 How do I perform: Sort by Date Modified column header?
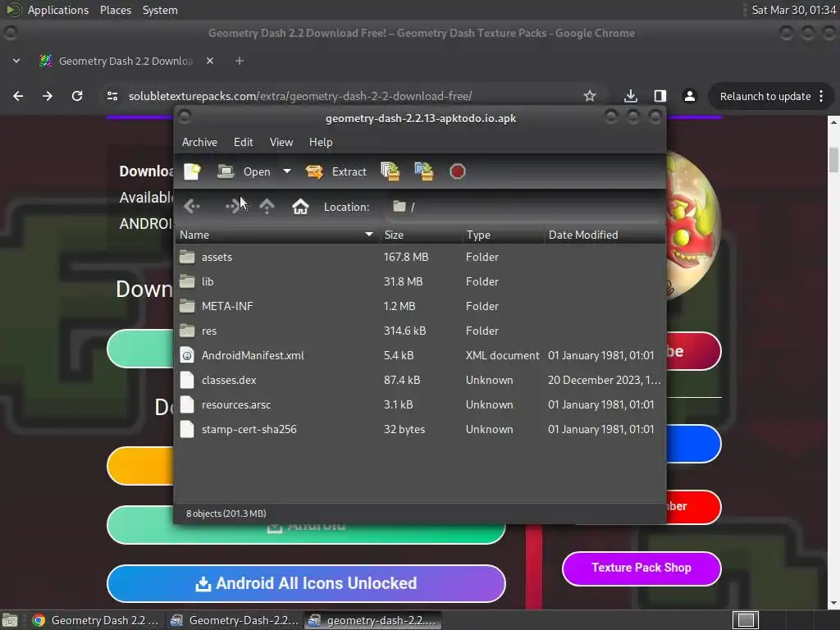pos(605,235)
